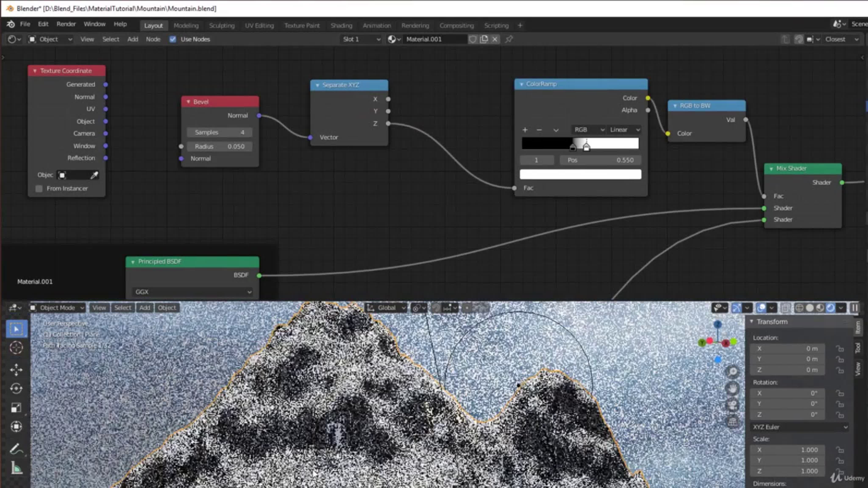Switch to the Shading workspace tab
868x488 pixels.
[x=341, y=26]
